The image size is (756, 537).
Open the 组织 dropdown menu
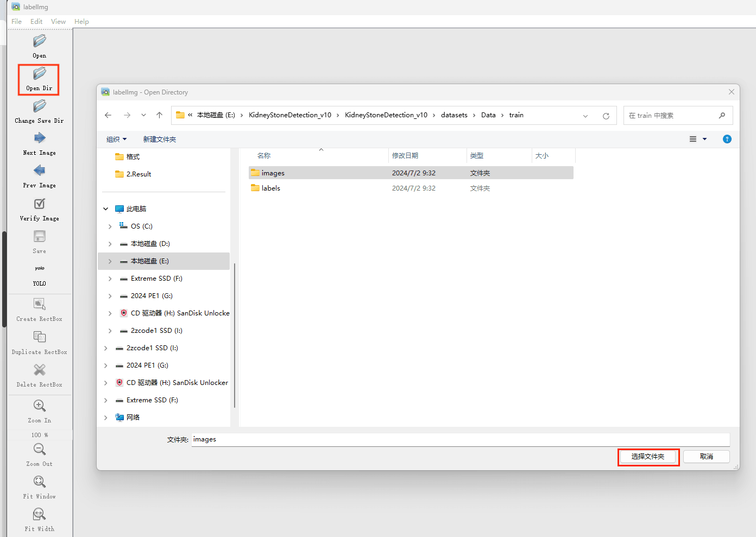(x=116, y=140)
